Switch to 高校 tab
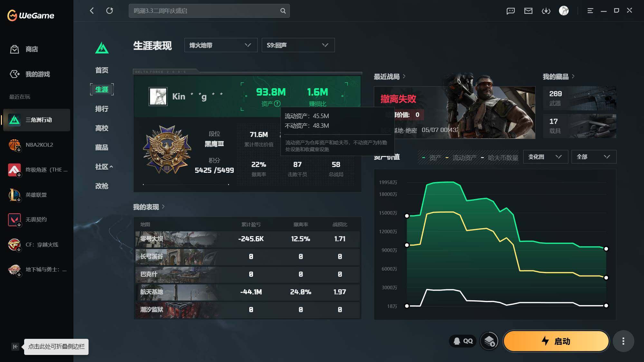The height and width of the screenshot is (362, 644). pos(102,128)
